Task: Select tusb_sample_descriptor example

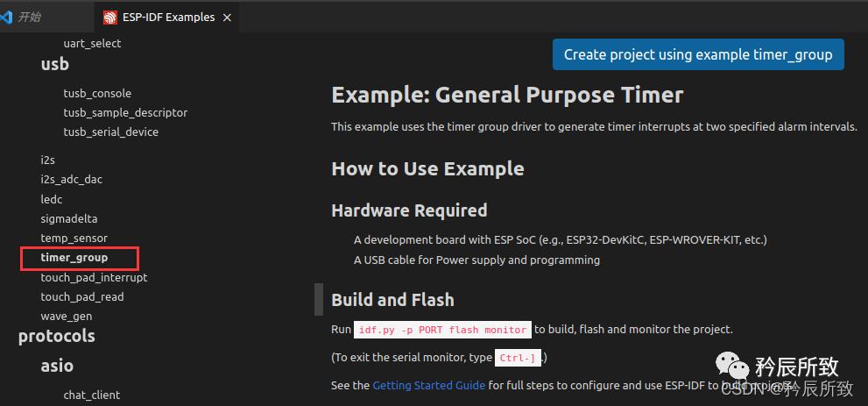Action: [x=125, y=112]
